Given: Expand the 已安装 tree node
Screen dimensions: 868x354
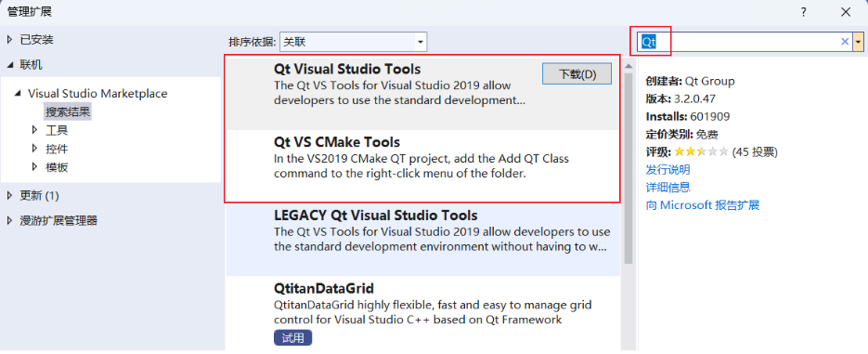Looking at the screenshot, I should point(9,40).
